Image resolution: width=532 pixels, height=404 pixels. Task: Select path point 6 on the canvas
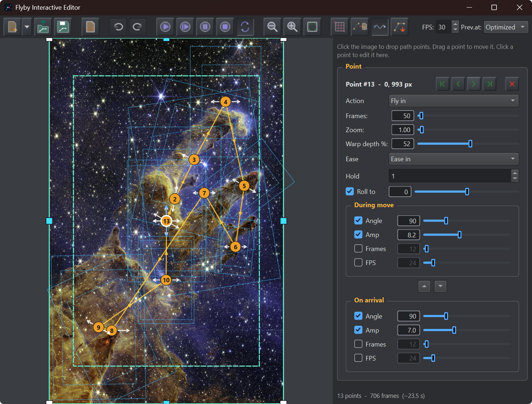235,247
